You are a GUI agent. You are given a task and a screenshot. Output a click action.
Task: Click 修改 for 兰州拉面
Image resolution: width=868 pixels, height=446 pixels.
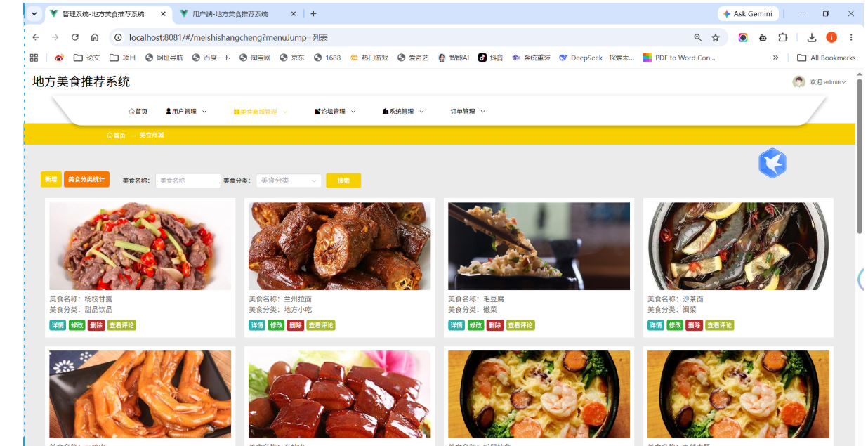coord(277,325)
